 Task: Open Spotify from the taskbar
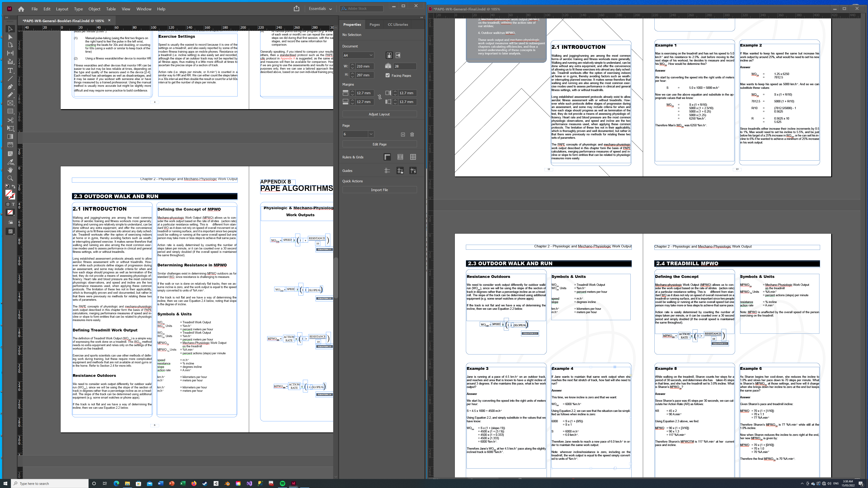pos(282,483)
